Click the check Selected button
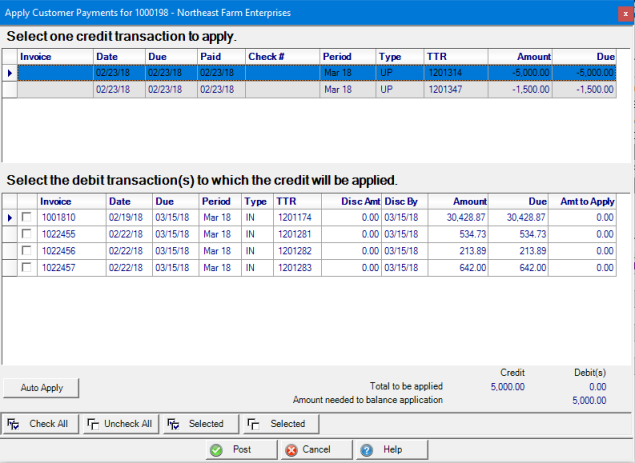This screenshot has width=635, height=463. 198,424
